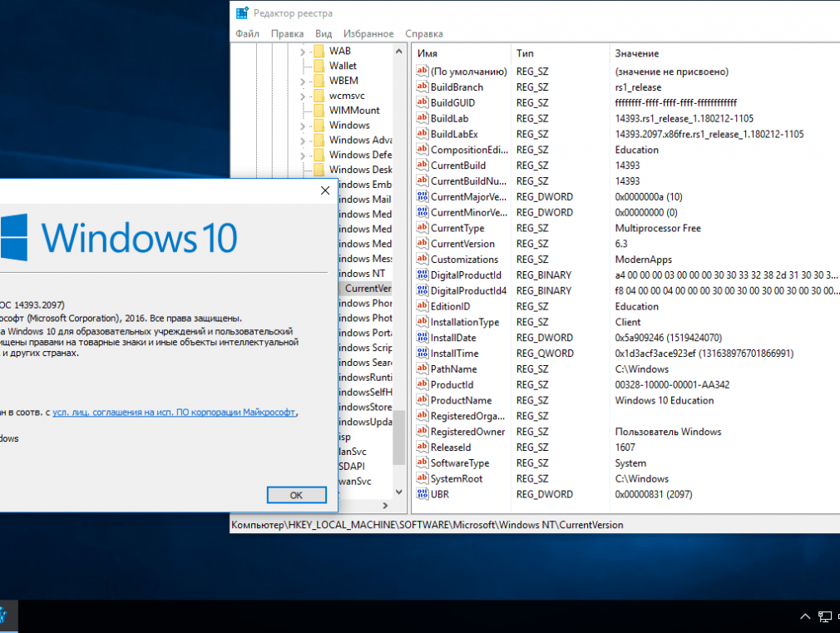840x633 pixels.
Task: Click the value '0x00000831 (2097)'
Action: click(x=653, y=494)
